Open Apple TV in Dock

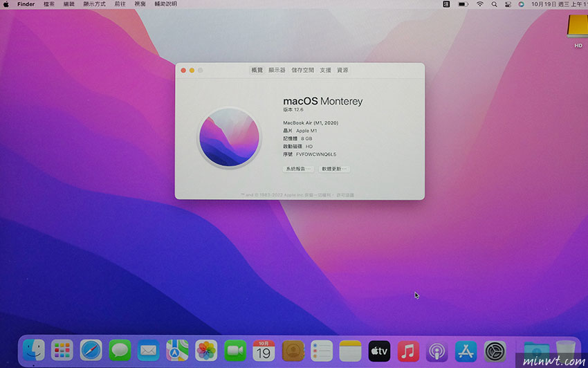[x=379, y=351]
